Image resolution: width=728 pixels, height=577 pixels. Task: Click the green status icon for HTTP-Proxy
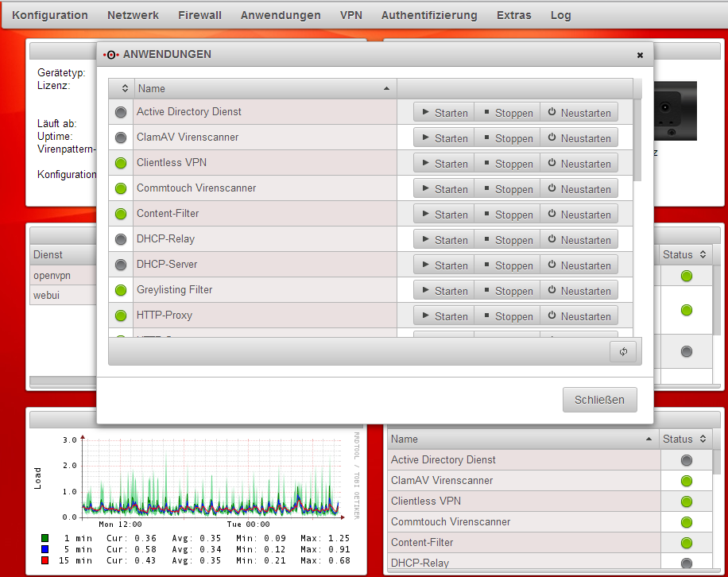tap(121, 316)
